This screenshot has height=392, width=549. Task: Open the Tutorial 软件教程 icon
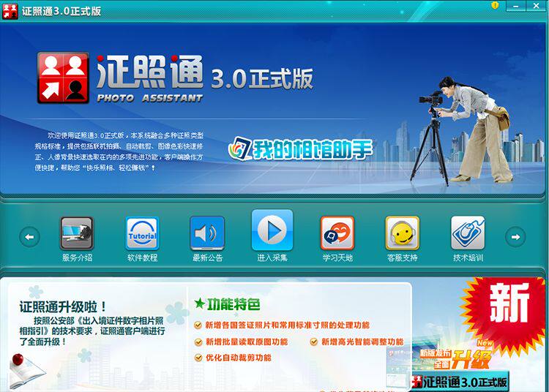tap(142, 233)
